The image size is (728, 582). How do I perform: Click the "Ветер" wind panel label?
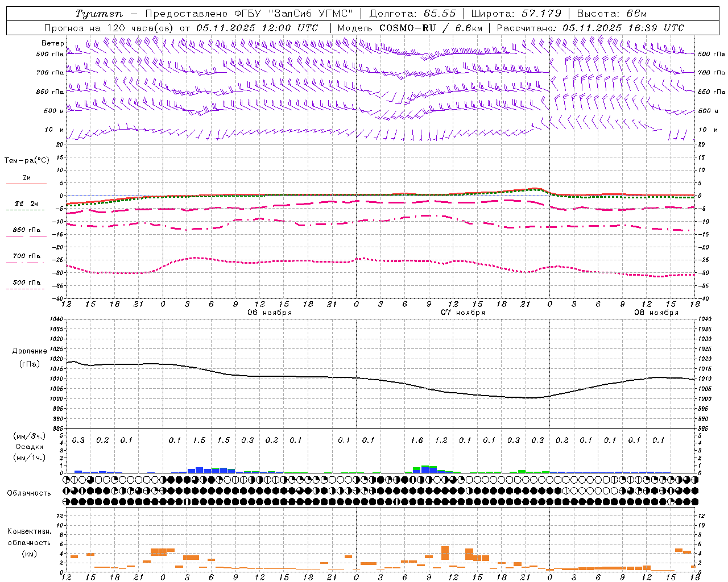pyautogui.click(x=53, y=43)
